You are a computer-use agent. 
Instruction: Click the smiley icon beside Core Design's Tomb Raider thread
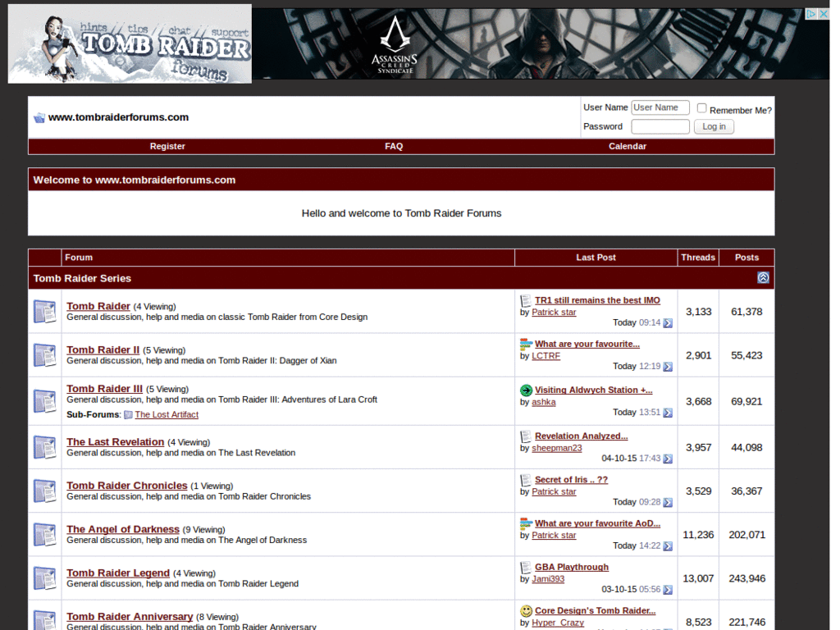click(526, 610)
